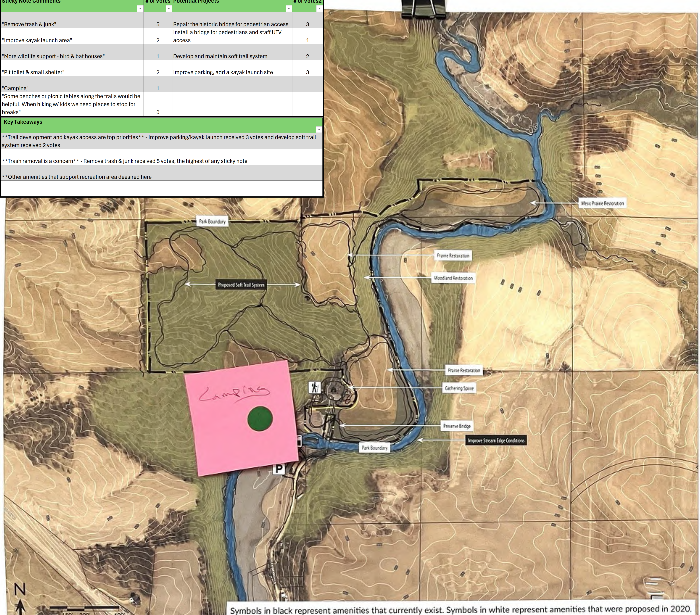The height and width of the screenshot is (615, 700).
Task: Select the vote count 0 for the benches comment
Action: pos(158,104)
